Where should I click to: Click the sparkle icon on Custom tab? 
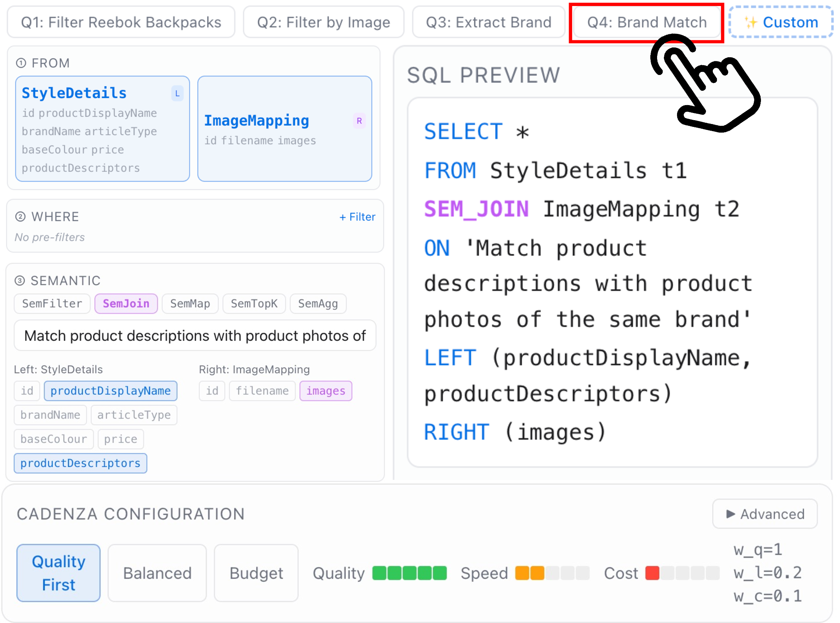(x=751, y=22)
